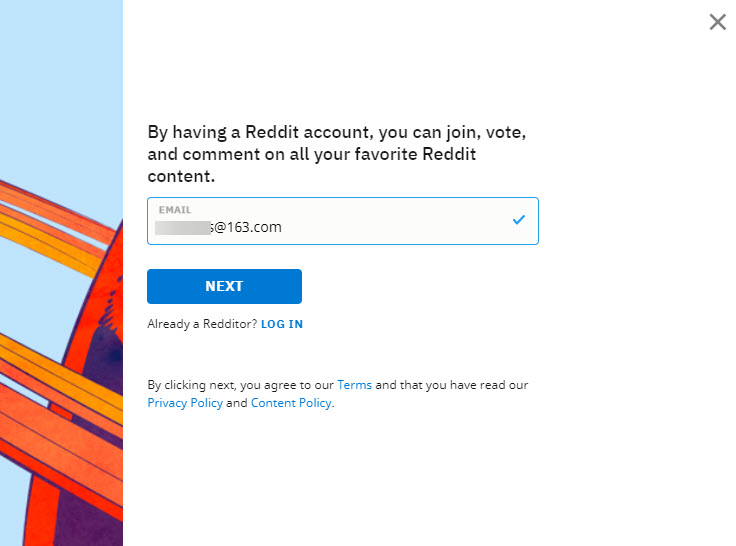736x546 pixels.
Task: Open the Terms link
Action: point(354,385)
